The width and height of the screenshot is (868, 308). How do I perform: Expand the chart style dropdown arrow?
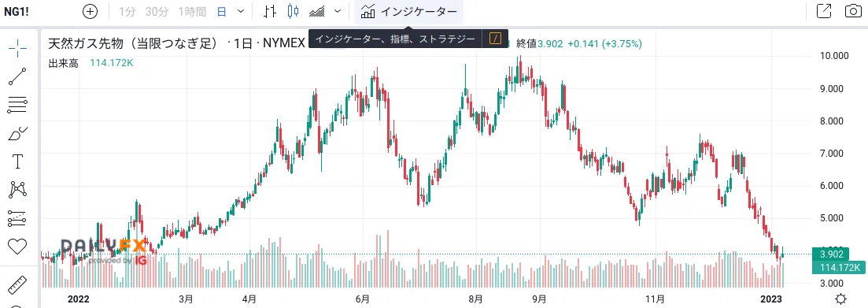pos(338,11)
